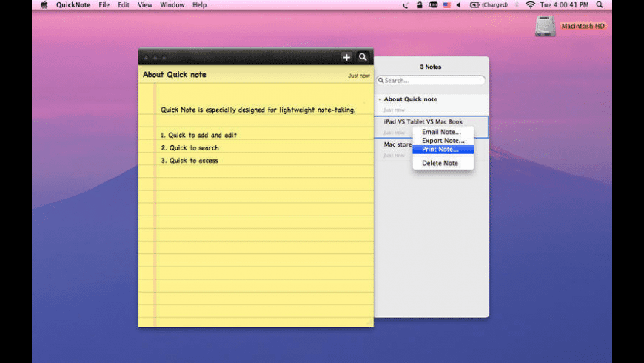Image resolution: width=644 pixels, height=363 pixels.
Task: Choose Print Note... from context menu
Action: point(443,149)
